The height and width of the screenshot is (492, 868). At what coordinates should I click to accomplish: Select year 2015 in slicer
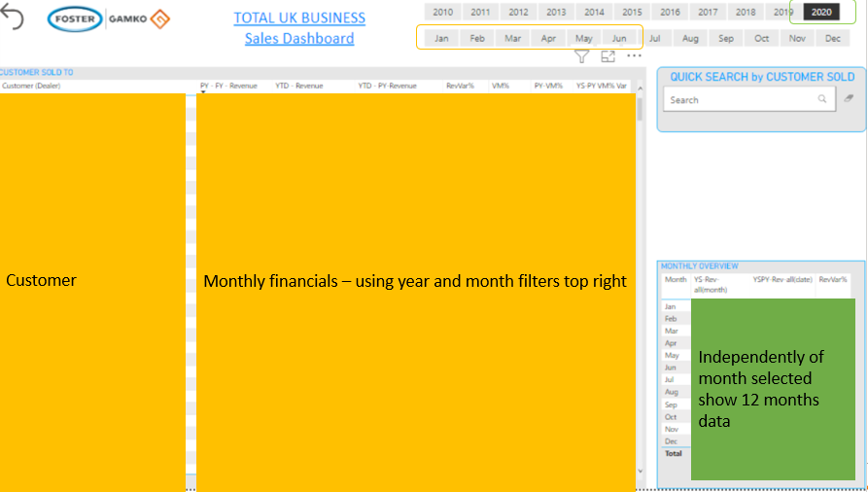(x=632, y=12)
